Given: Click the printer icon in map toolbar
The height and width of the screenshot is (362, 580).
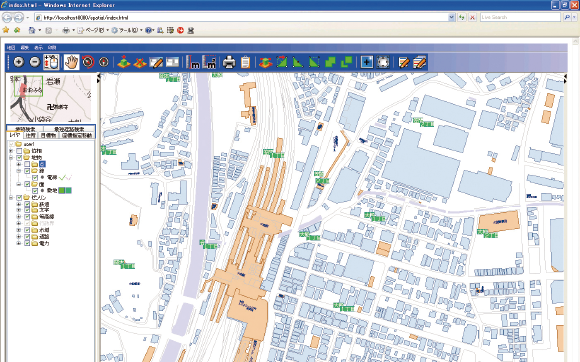Looking at the screenshot, I should 229,62.
